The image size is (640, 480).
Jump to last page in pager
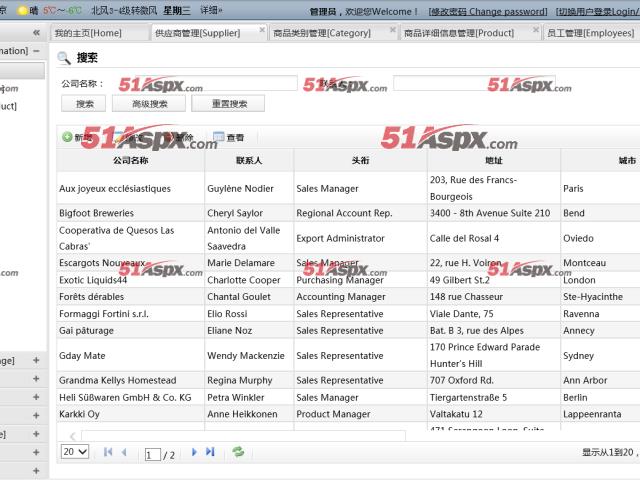pos(210,452)
